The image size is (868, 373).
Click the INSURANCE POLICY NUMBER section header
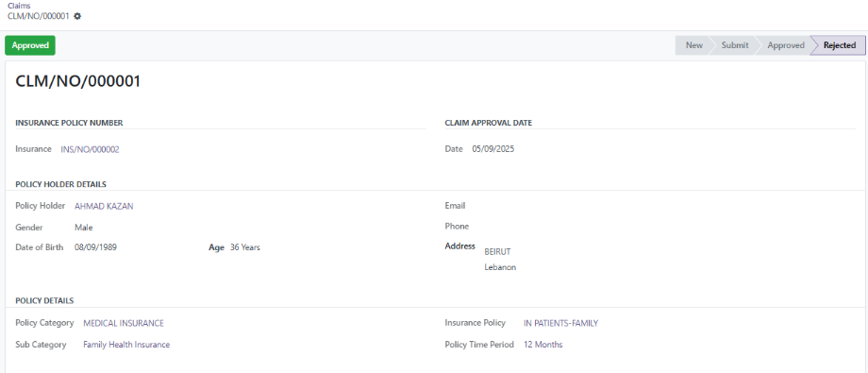[69, 123]
